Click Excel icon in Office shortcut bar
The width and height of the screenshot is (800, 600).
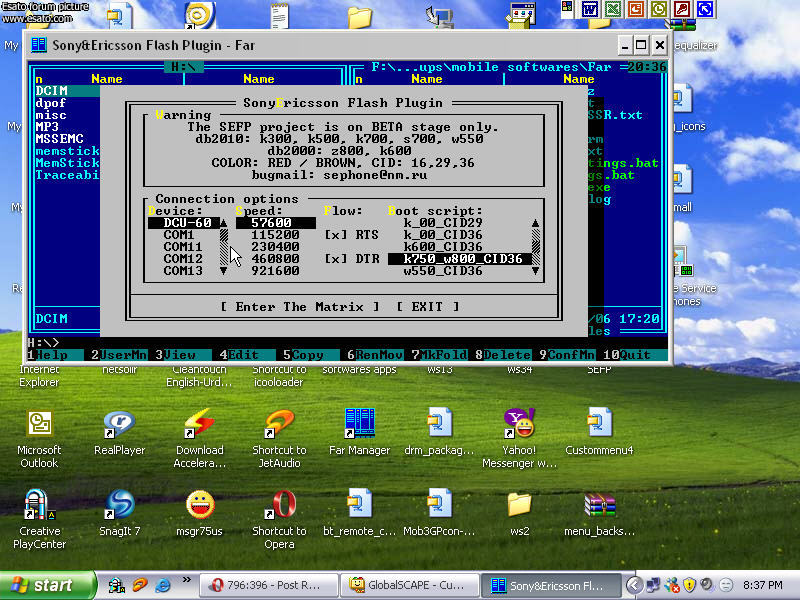(613, 9)
